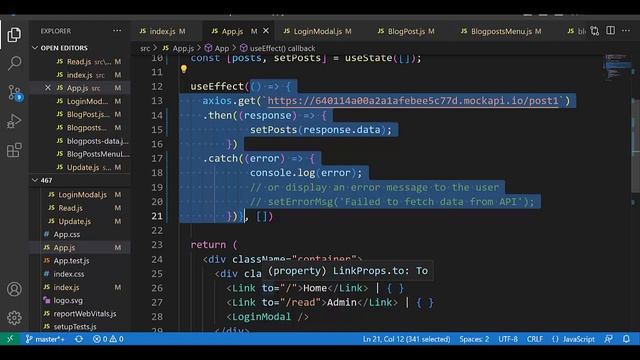
Task: Open blogposts-data.j... in Open Editors
Action: pyautogui.click(x=80, y=141)
